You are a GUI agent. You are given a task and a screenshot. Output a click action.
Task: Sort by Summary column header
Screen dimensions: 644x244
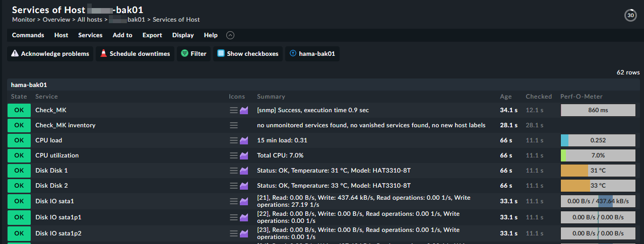click(x=271, y=97)
